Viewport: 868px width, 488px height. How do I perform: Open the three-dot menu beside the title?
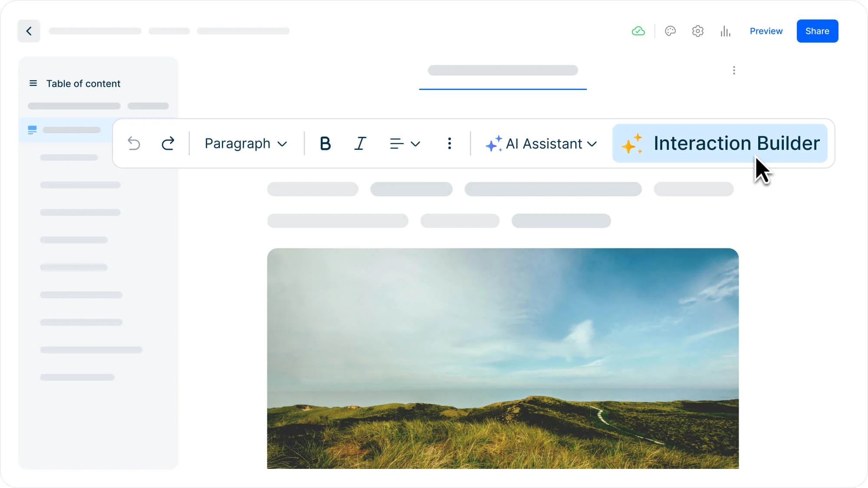click(x=734, y=70)
